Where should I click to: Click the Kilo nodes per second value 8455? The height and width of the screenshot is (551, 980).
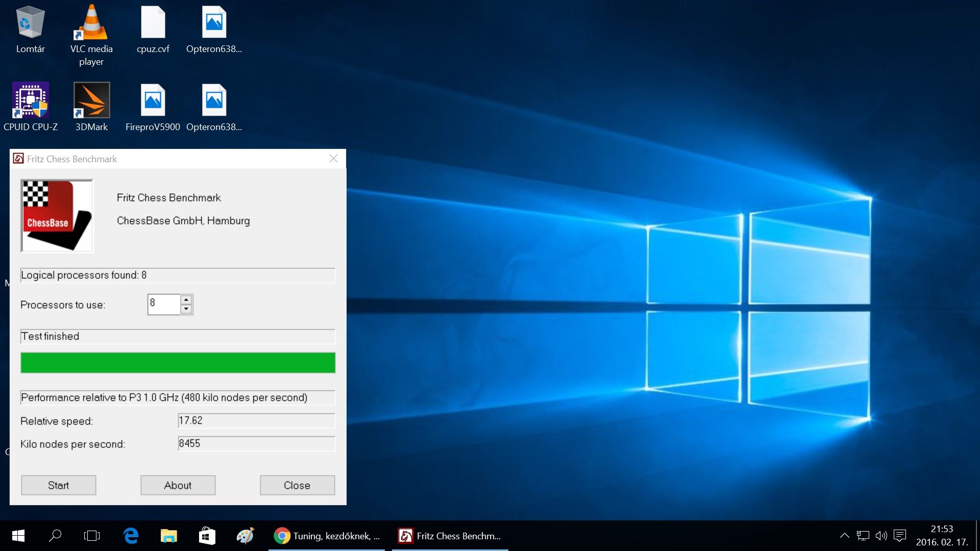[x=256, y=443]
